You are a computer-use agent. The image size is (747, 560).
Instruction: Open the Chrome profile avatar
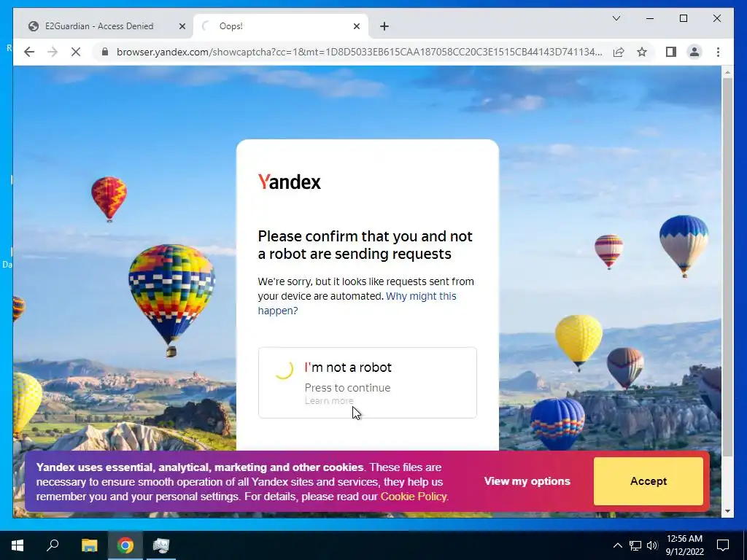click(694, 52)
